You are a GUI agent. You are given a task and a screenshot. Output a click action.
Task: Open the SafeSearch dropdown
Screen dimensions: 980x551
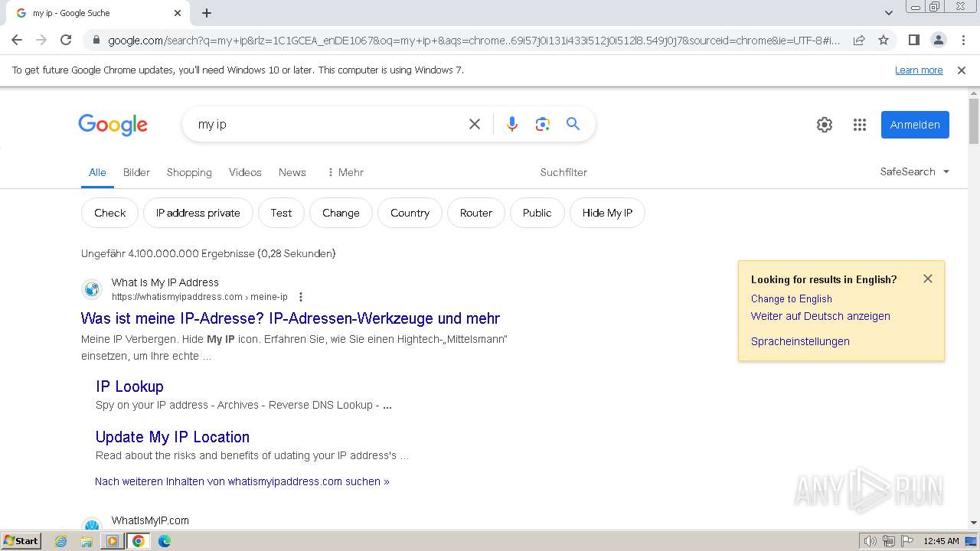(x=915, y=171)
